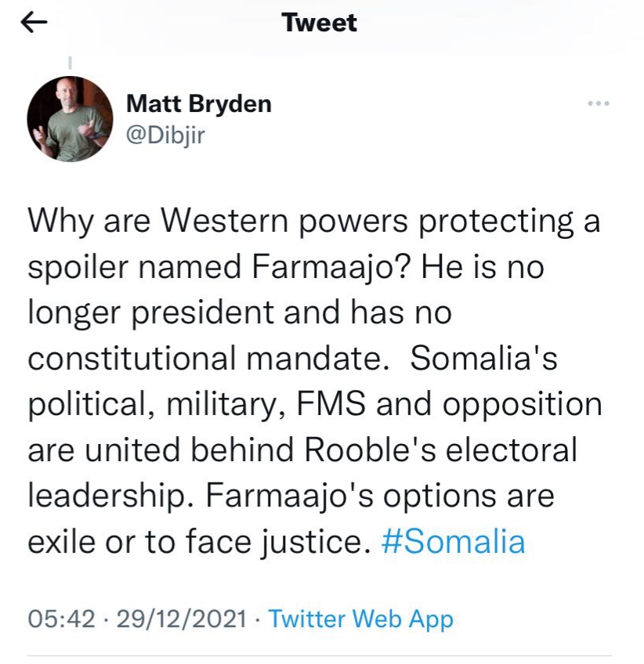Click the 29/12/2021 date
The image size is (644, 664).
pos(181,619)
